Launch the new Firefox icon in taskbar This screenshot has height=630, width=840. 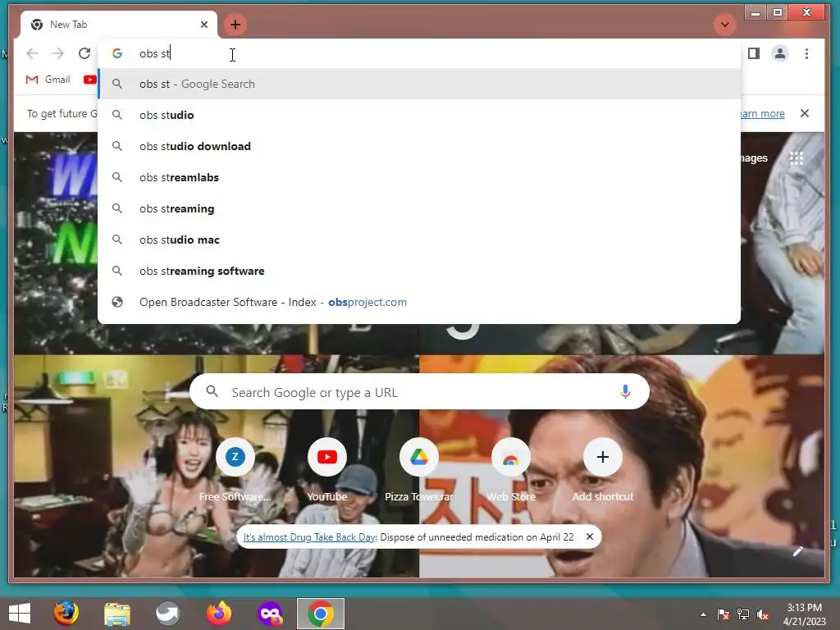pos(218,614)
